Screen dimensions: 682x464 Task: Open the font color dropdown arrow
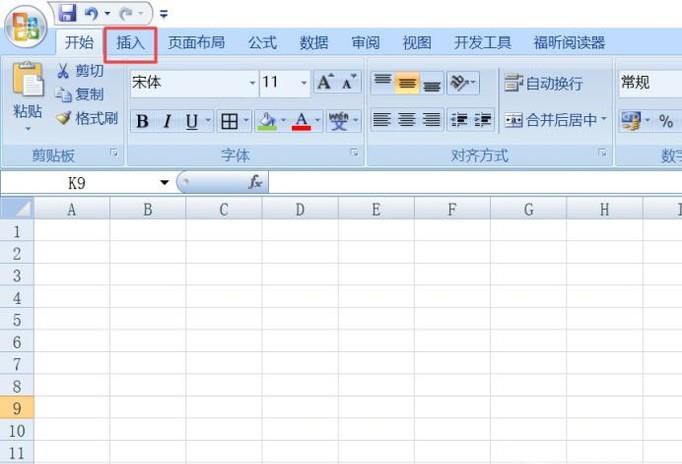click(318, 120)
